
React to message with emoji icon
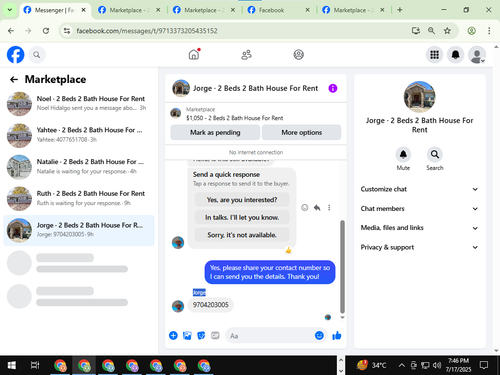(305, 208)
